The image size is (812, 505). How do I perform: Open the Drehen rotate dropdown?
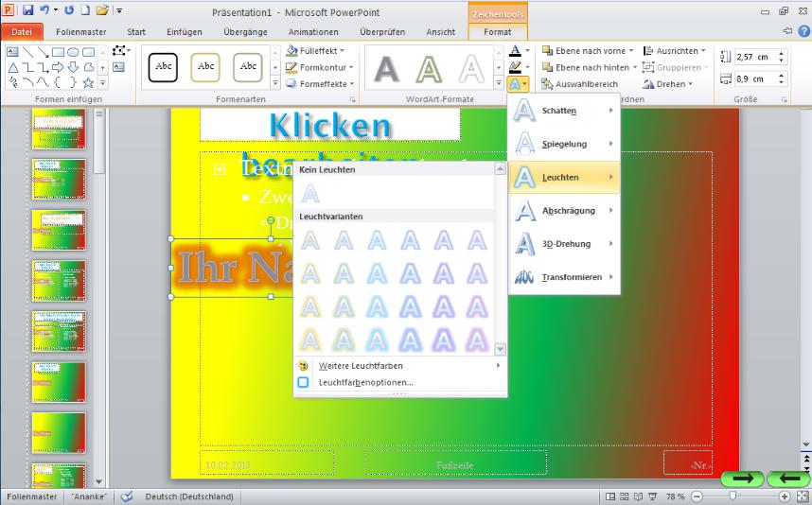[x=690, y=84]
